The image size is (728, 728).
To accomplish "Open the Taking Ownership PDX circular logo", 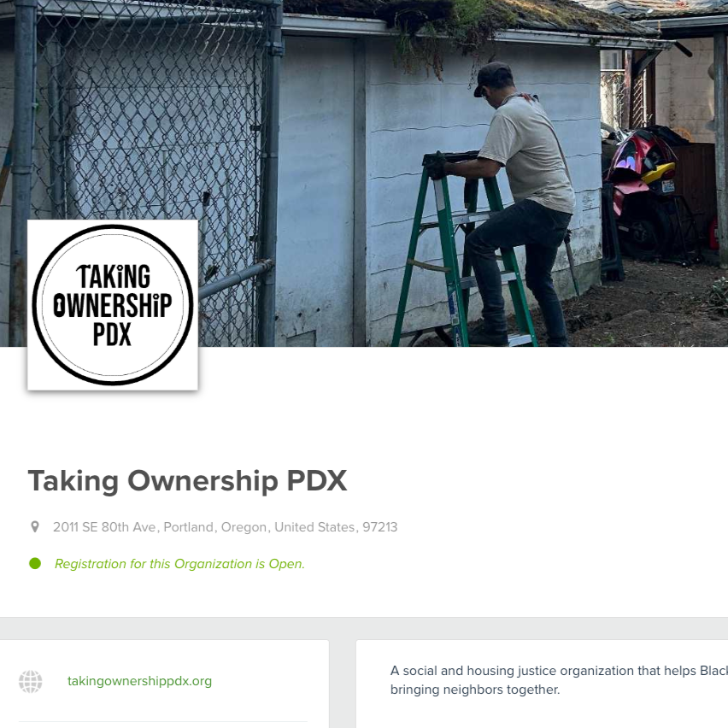I will click(x=112, y=305).
